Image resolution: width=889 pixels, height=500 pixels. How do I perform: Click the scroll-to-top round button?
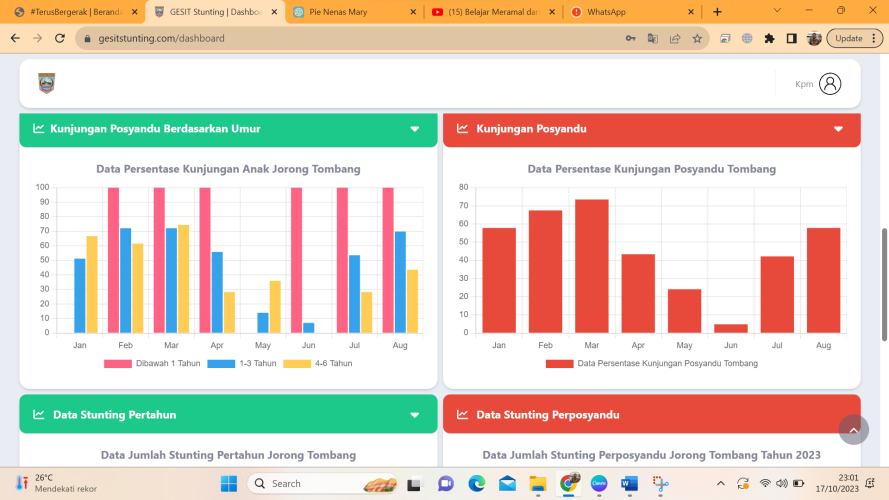pos(853,430)
